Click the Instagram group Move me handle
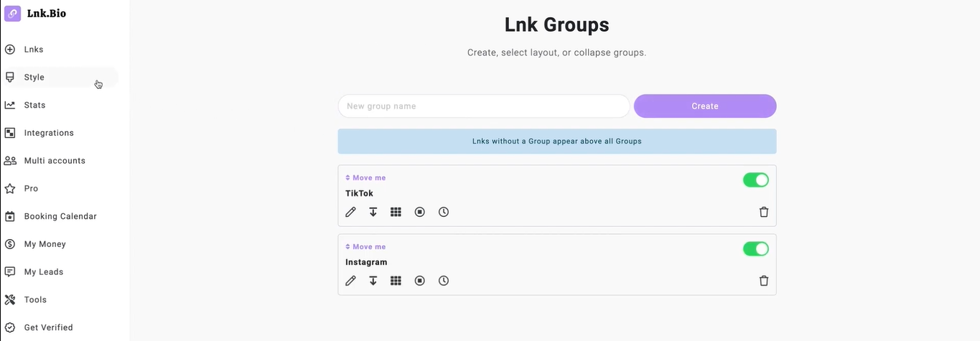980x341 pixels. pos(365,247)
